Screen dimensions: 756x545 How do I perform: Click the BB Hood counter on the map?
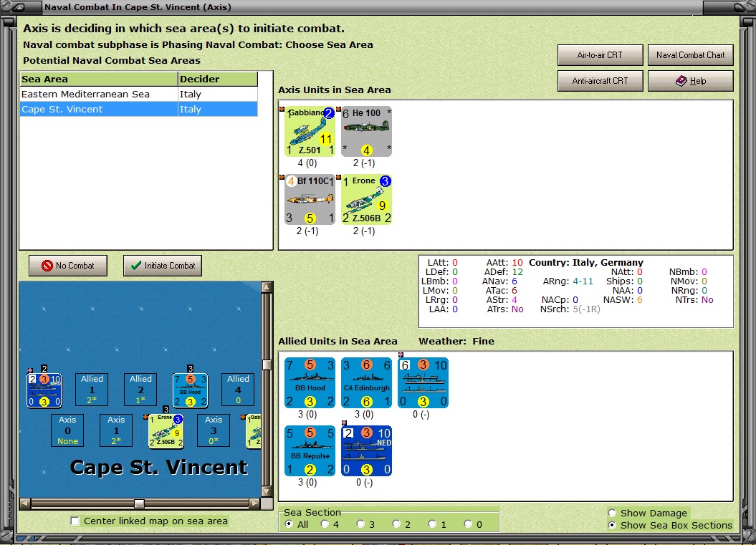click(191, 390)
